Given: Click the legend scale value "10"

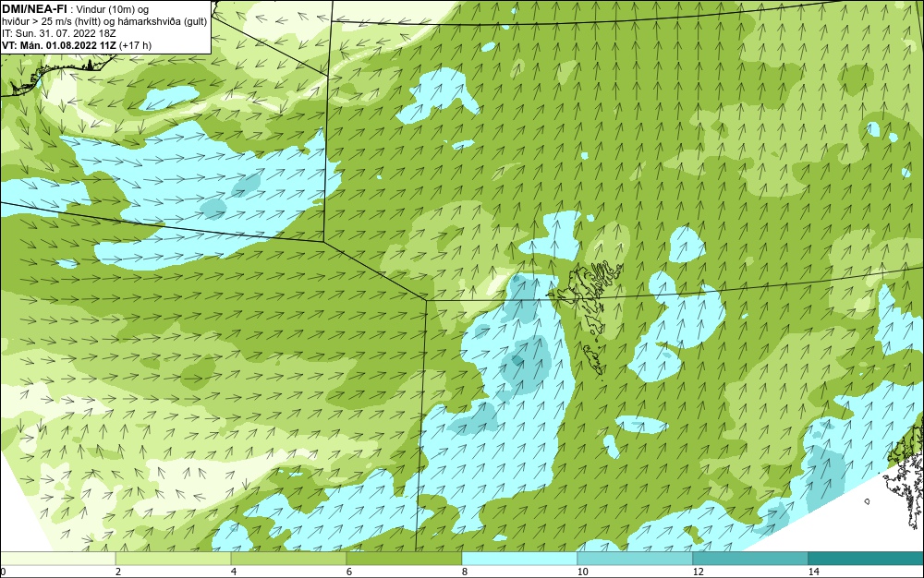Looking at the screenshot, I should click(x=583, y=572).
